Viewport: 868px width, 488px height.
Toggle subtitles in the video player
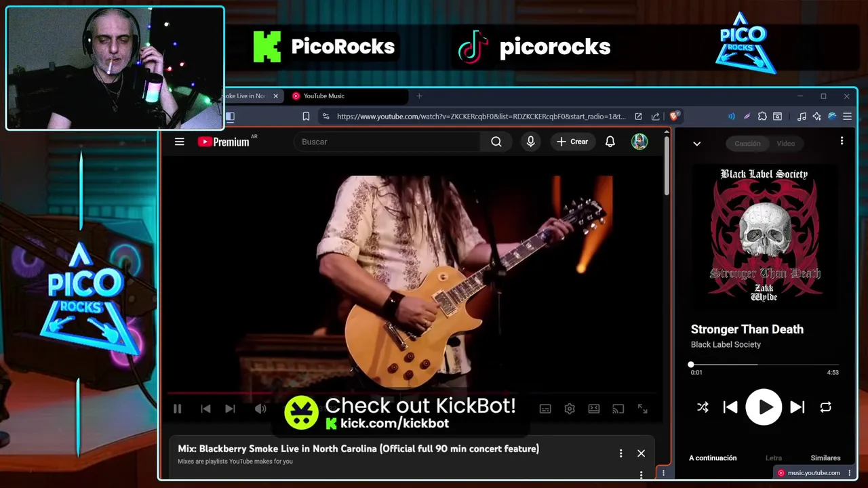[545, 409]
